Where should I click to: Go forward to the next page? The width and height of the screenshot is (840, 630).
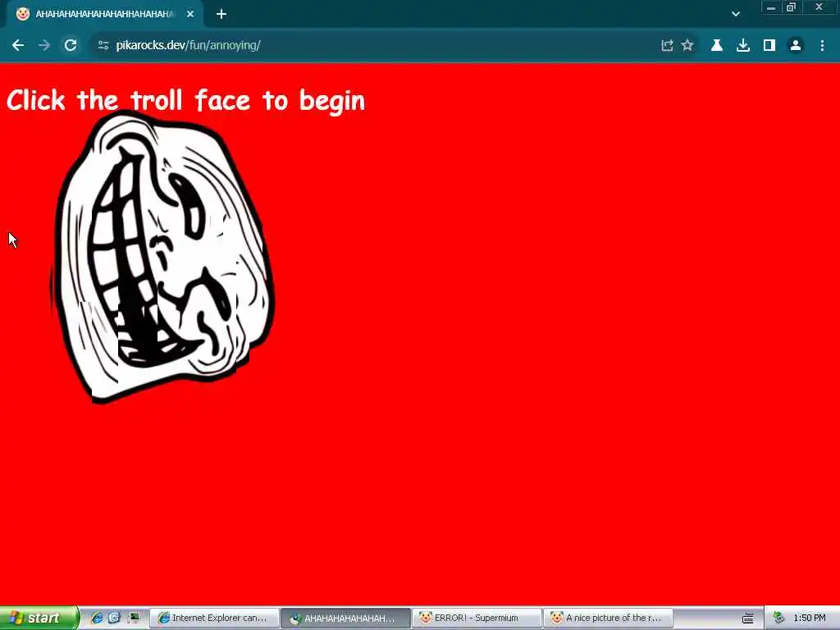pos(44,46)
